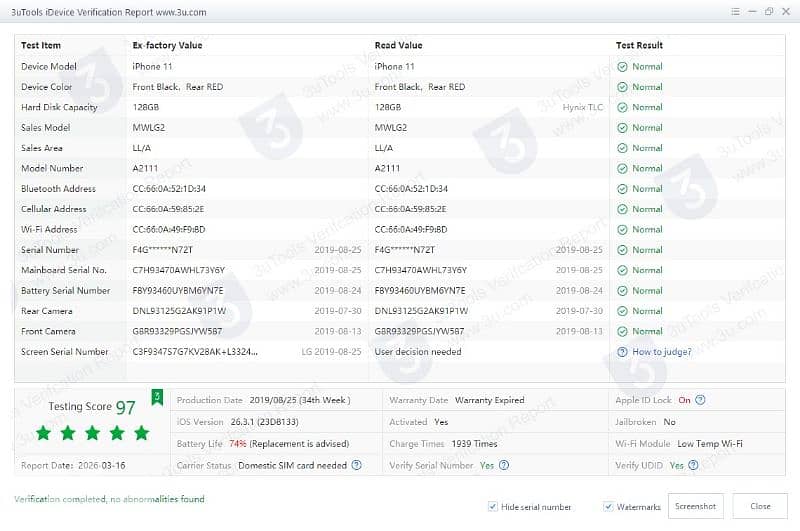Open the How to judge? link
Viewport: 800px width, 531px height.
(x=661, y=352)
